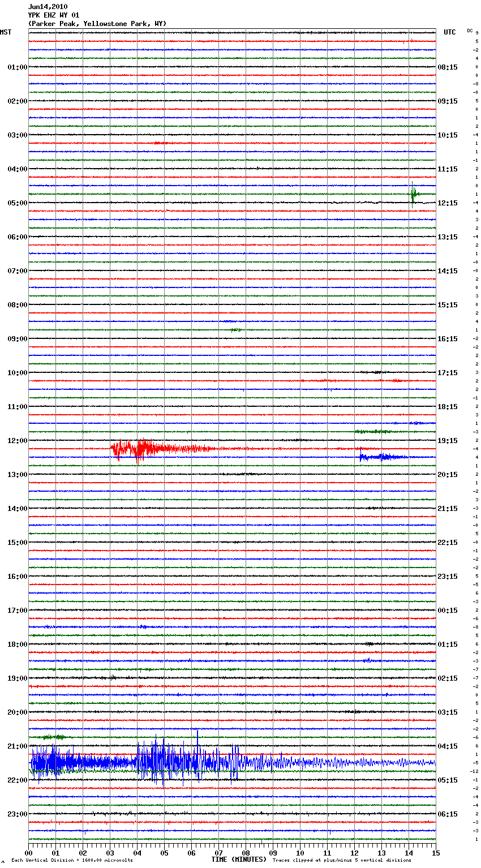Click the 19:15 UTC time label
The image size is (481, 868).
tap(448, 441)
